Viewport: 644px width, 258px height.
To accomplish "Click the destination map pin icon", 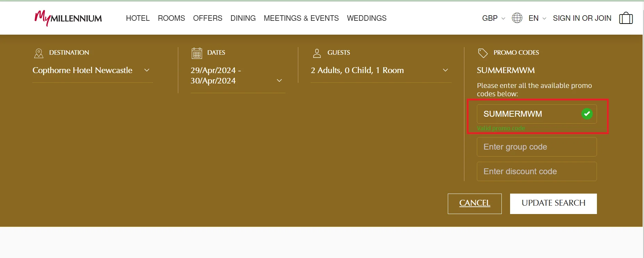I will (39, 53).
